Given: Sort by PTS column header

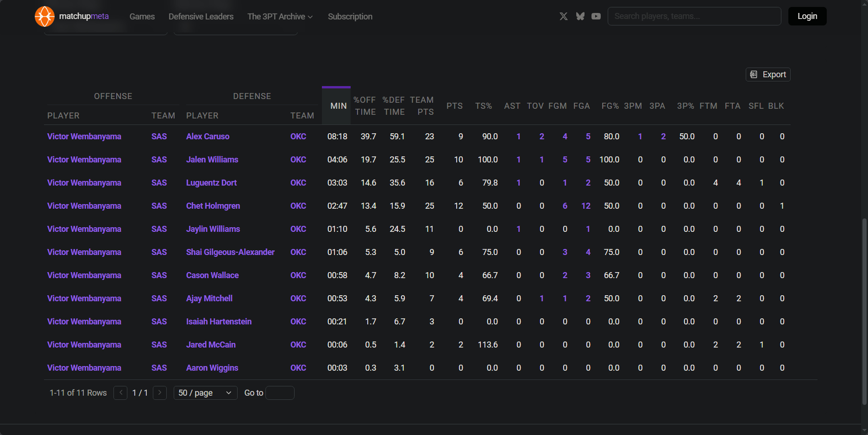Looking at the screenshot, I should point(455,106).
